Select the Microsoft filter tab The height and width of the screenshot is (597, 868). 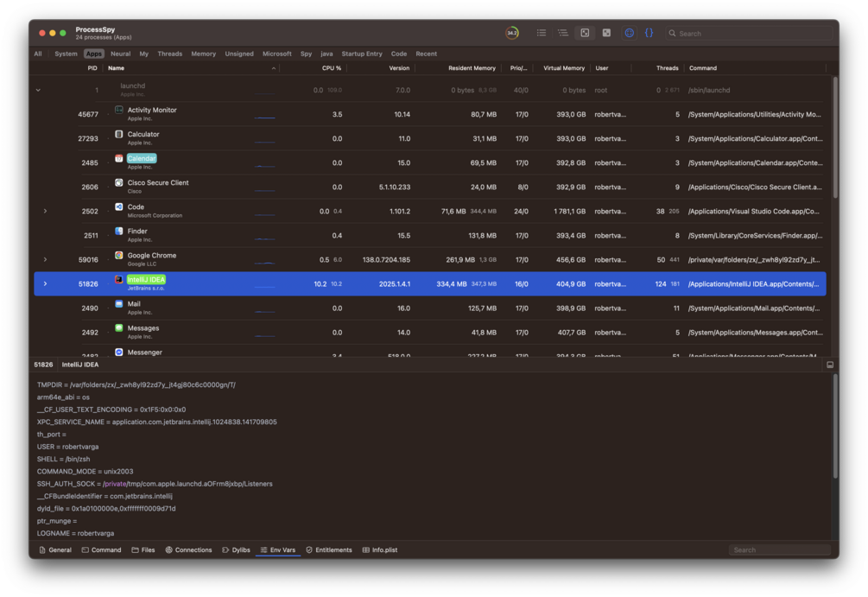pyautogui.click(x=276, y=54)
